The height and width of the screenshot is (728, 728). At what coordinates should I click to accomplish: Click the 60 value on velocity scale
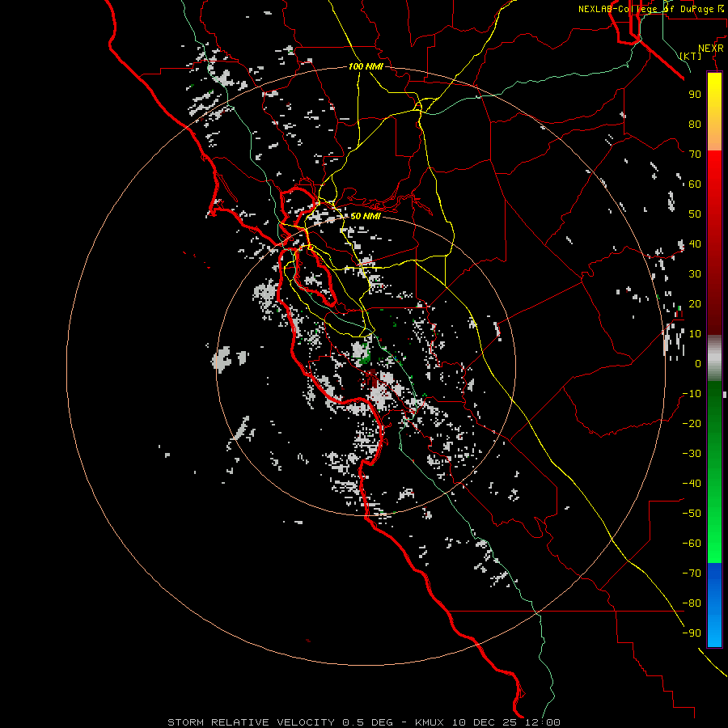point(695,184)
